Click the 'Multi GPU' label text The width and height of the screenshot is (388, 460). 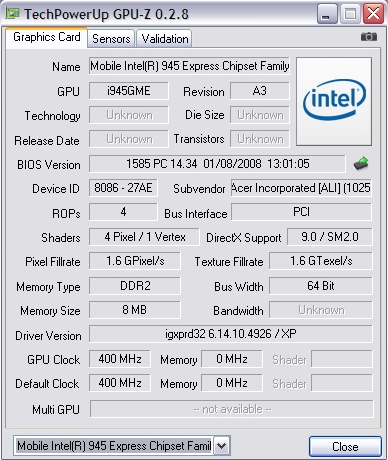point(56,409)
